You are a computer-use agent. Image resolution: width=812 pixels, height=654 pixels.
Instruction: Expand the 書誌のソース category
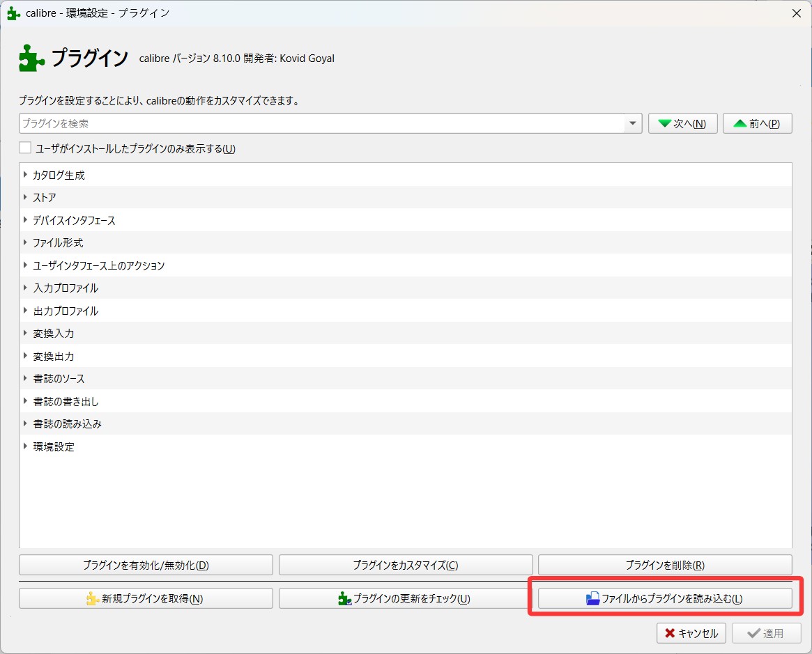tap(26, 378)
